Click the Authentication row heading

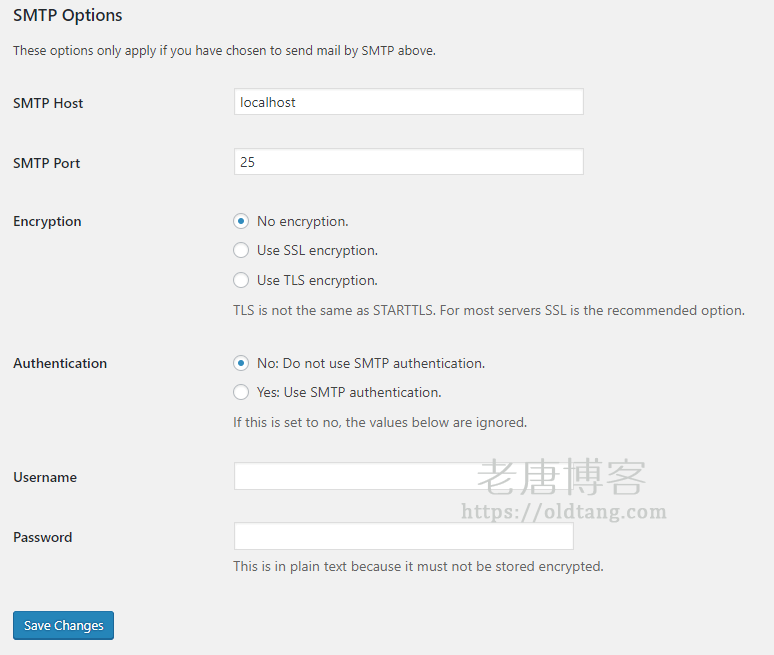point(60,363)
